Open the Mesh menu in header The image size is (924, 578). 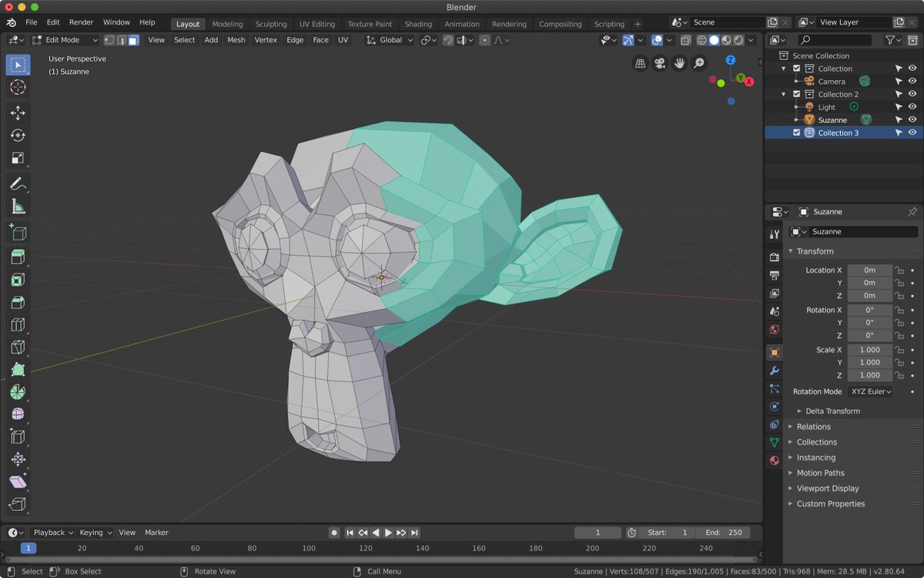click(236, 40)
